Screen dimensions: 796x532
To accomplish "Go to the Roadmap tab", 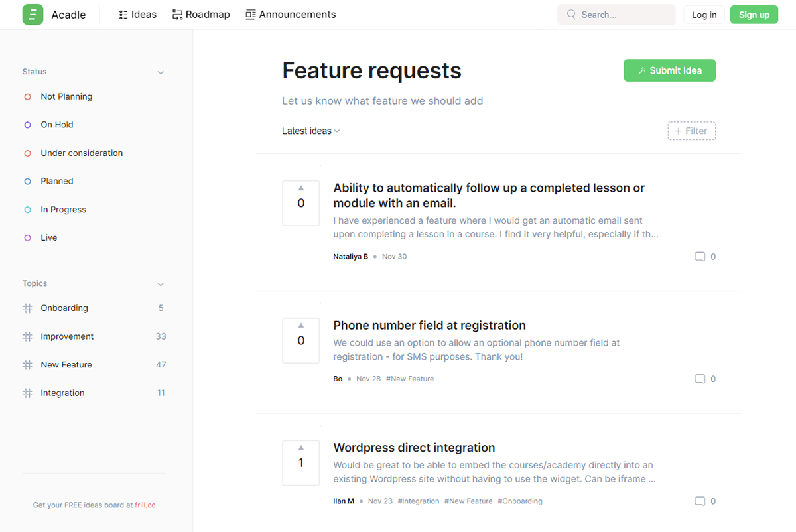I will (201, 15).
